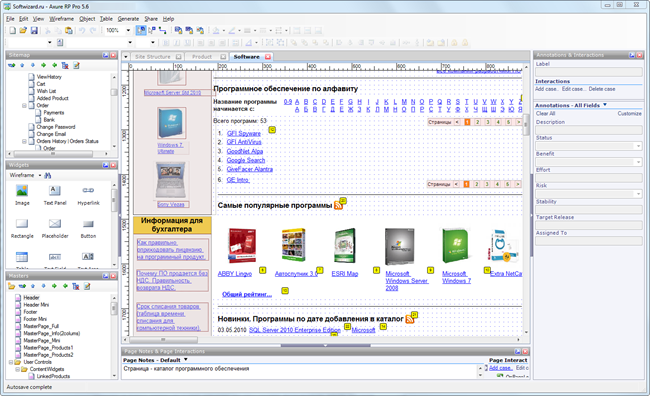Select the Image widget
This screenshot has width=650, height=396.
coord(22,195)
